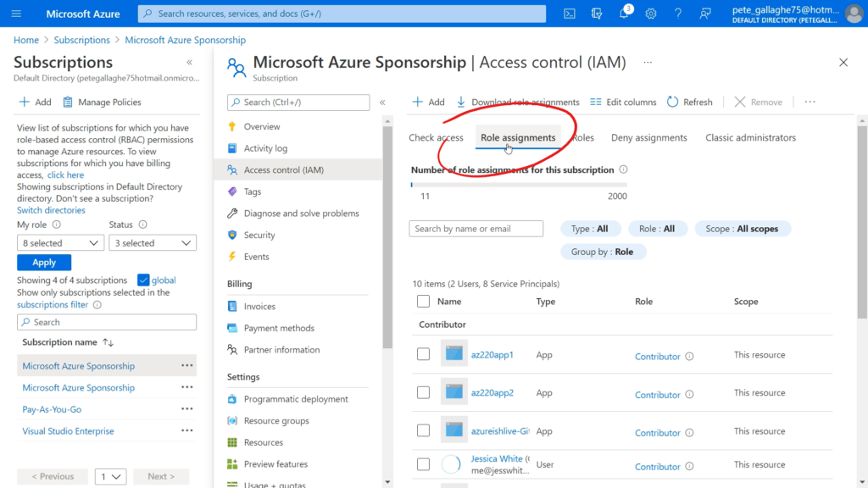Screen dimensions: 868x488
Task: Click the Programmatic deployment icon
Action: pyautogui.click(x=232, y=399)
